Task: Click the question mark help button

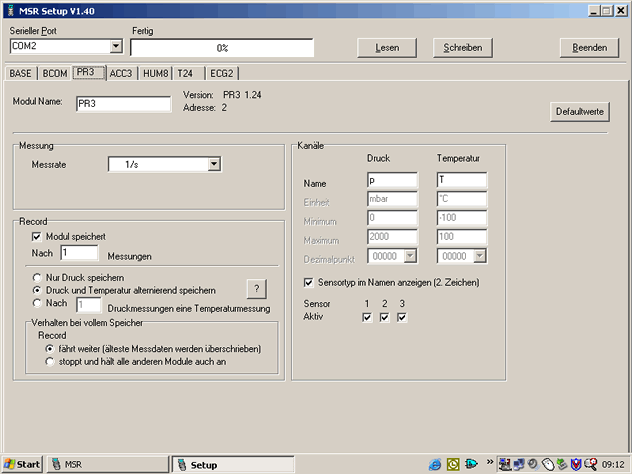Action: (x=257, y=288)
